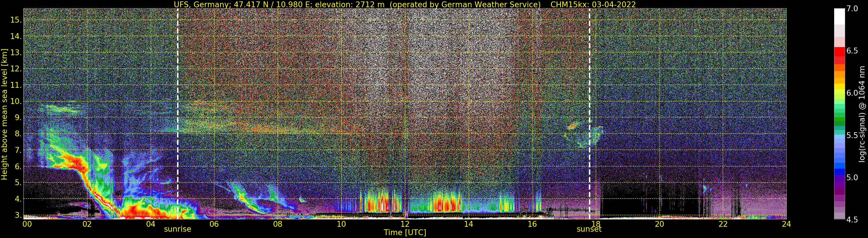Click the '14.' height tick label

pos(16,36)
